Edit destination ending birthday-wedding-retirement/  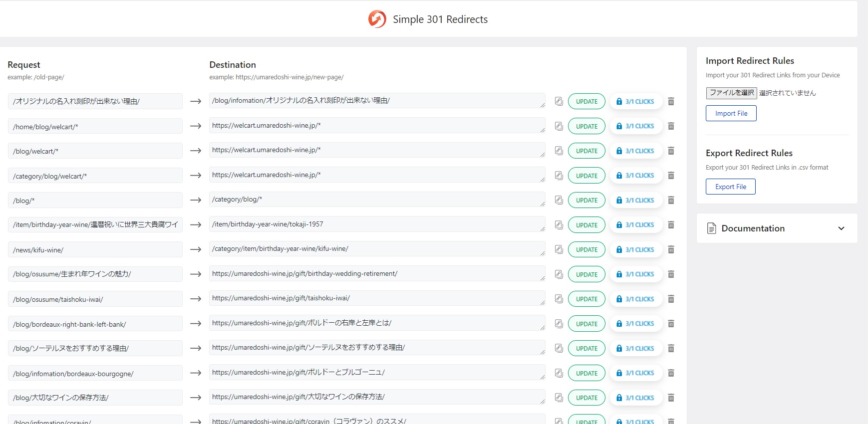point(377,274)
